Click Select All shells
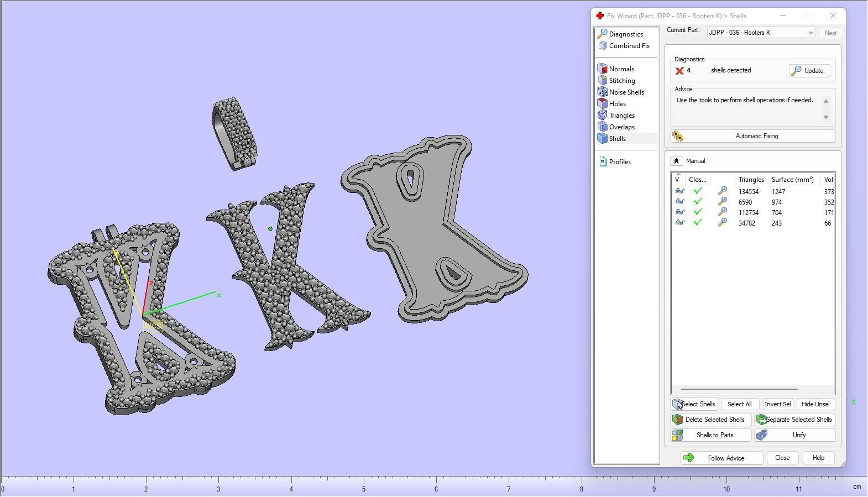868x497 pixels. pyautogui.click(x=739, y=404)
